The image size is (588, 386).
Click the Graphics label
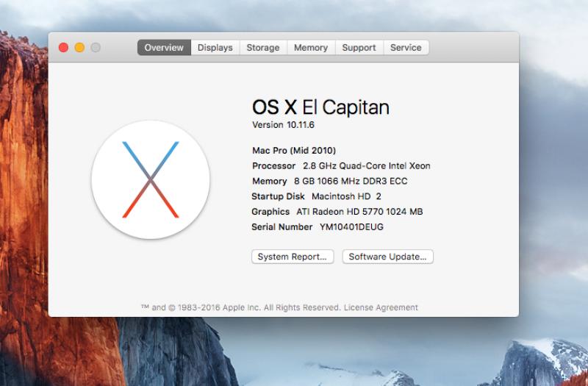[270, 212]
